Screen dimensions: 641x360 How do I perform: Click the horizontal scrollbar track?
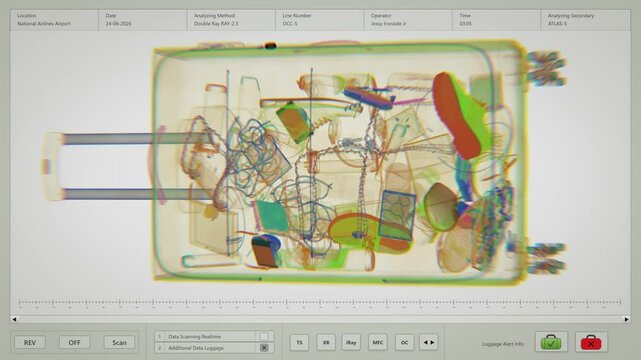point(320,319)
